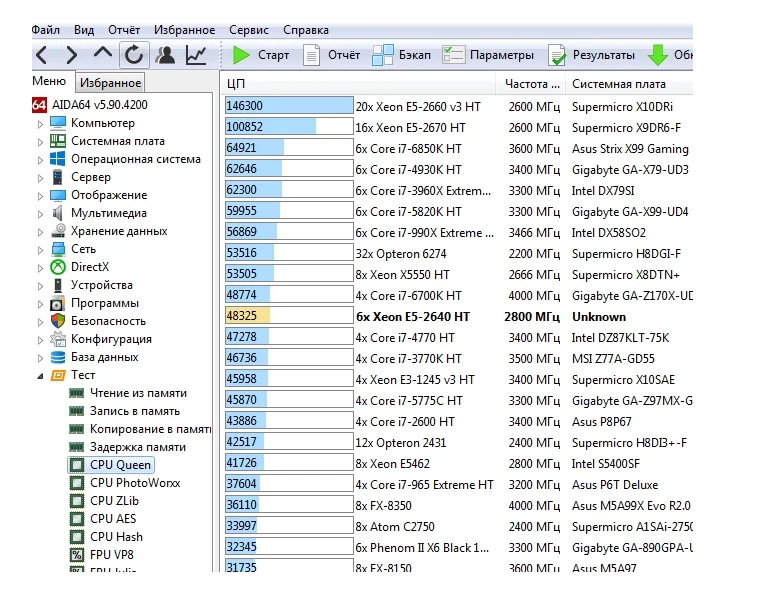Go forward with the right arrow icon
Viewport: 768px width, 614px height.
72,55
